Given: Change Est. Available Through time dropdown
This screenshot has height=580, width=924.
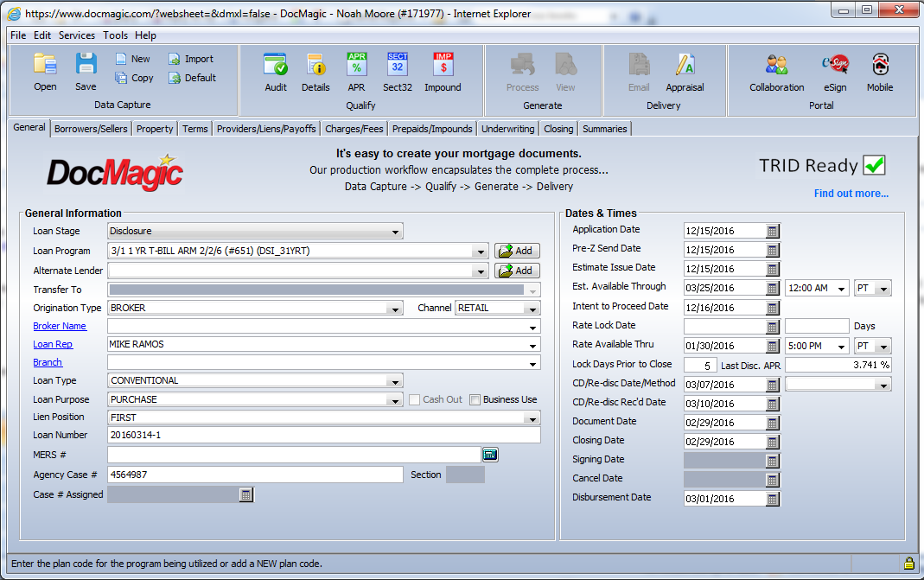Looking at the screenshot, I should (x=842, y=288).
